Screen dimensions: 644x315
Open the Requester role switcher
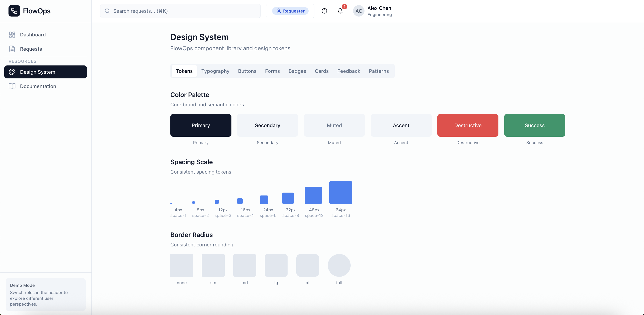pyautogui.click(x=290, y=11)
